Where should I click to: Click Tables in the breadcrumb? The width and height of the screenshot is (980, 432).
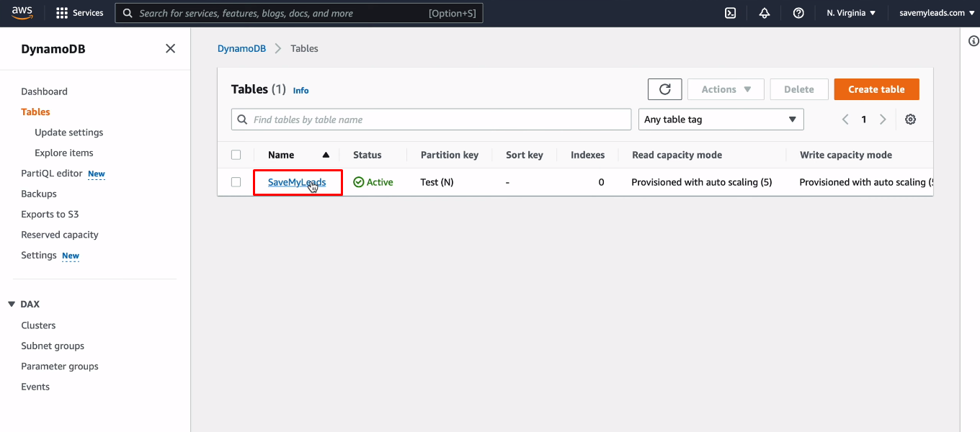click(x=304, y=48)
